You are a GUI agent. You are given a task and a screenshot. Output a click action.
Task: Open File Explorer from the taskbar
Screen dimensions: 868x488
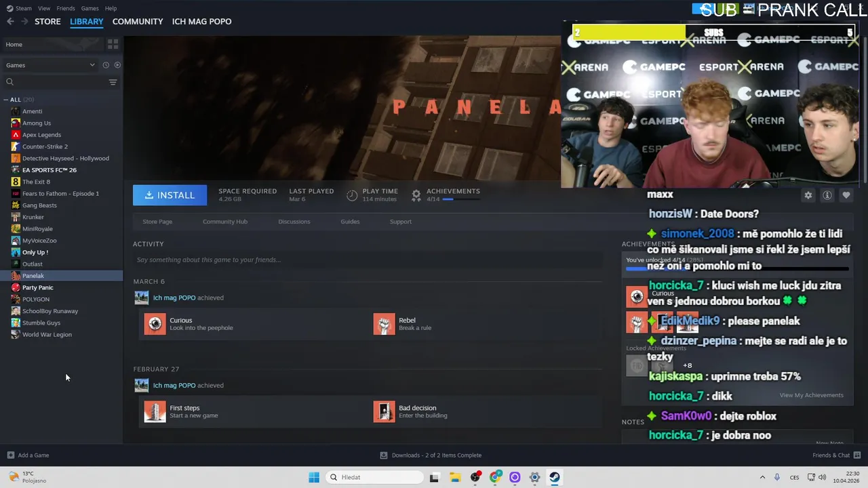point(454,477)
